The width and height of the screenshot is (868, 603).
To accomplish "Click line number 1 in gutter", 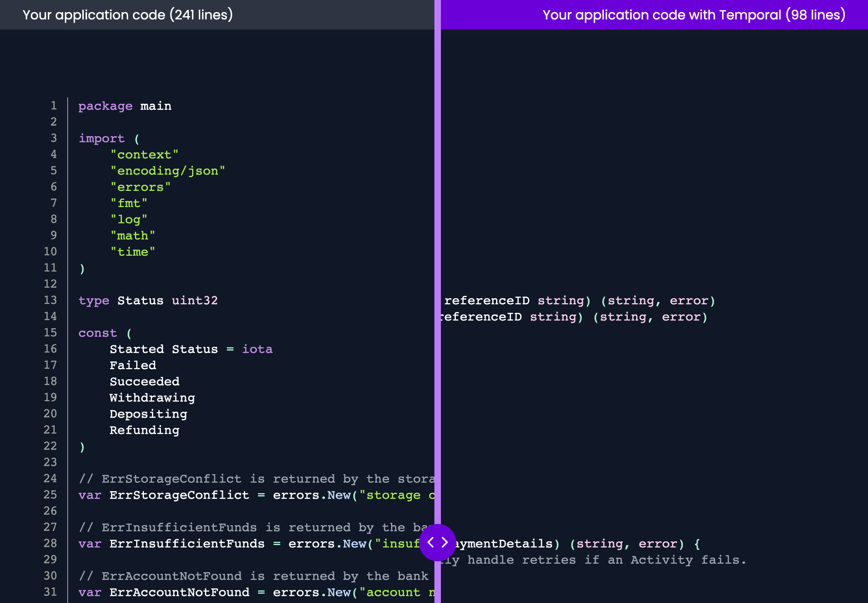I will point(53,106).
